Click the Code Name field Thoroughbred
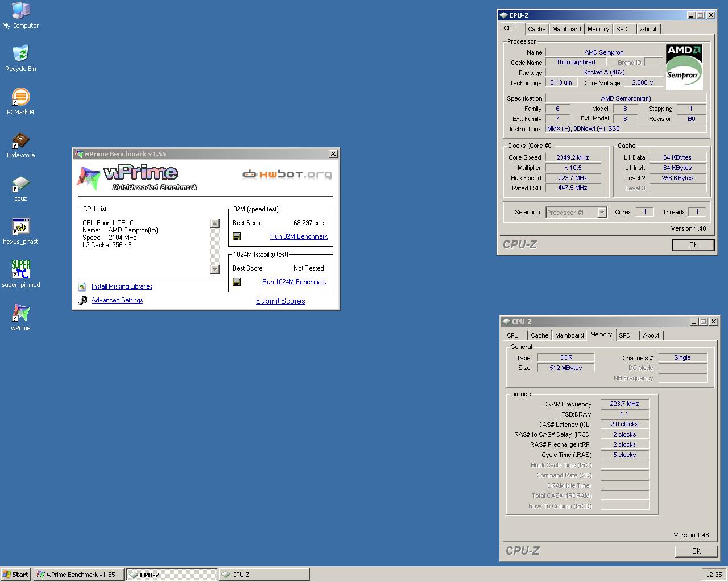This screenshot has height=582, width=728. coord(576,62)
